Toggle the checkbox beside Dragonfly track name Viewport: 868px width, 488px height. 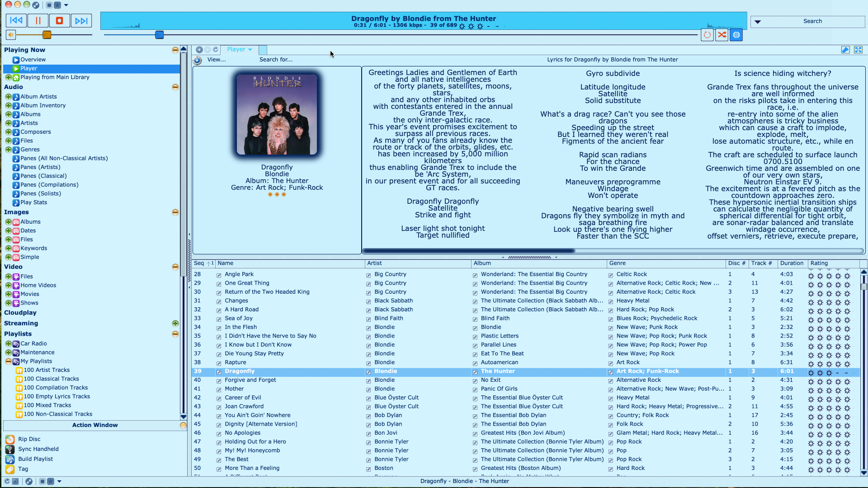219,372
